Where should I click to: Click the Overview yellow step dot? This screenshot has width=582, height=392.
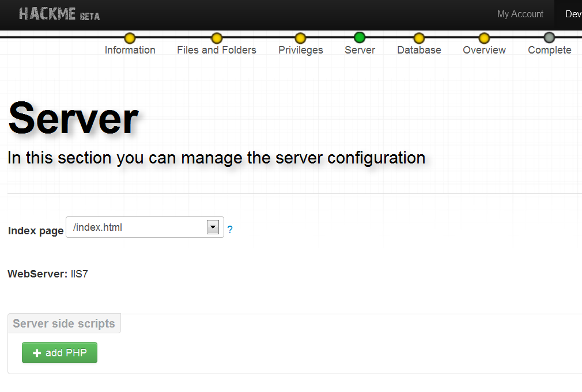(484, 38)
